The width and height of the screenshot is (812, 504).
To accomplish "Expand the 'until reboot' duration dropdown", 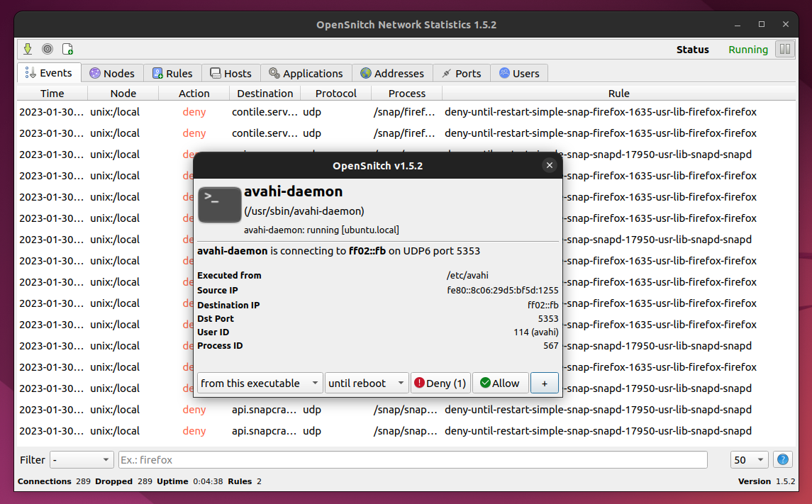I will (367, 383).
